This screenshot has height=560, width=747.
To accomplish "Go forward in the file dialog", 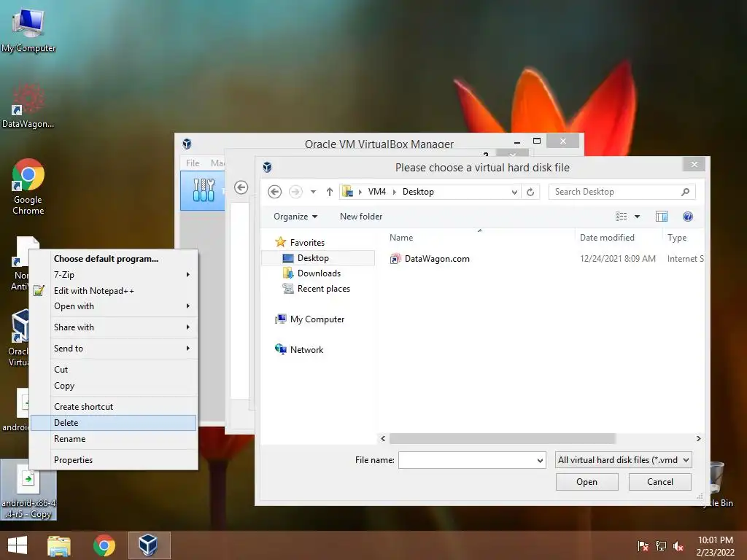I will coord(295,192).
